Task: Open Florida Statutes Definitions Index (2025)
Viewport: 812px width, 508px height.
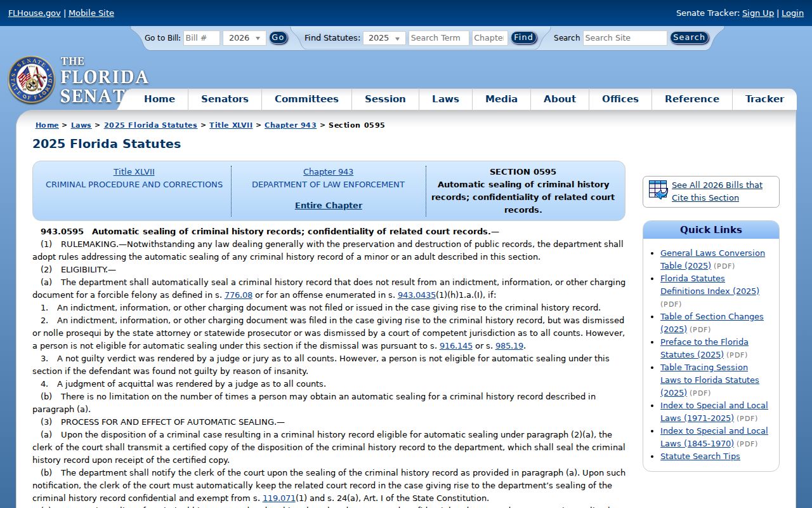Action: pos(709,284)
